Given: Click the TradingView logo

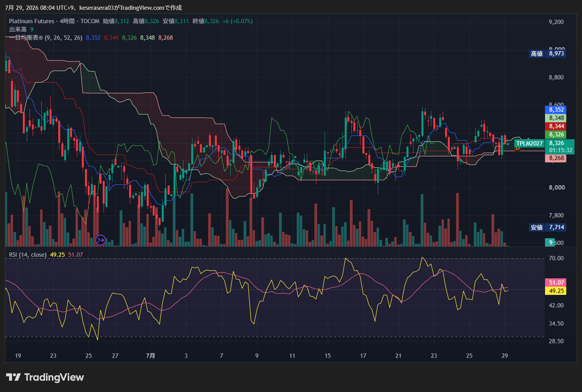Looking at the screenshot, I should point(45,377).
